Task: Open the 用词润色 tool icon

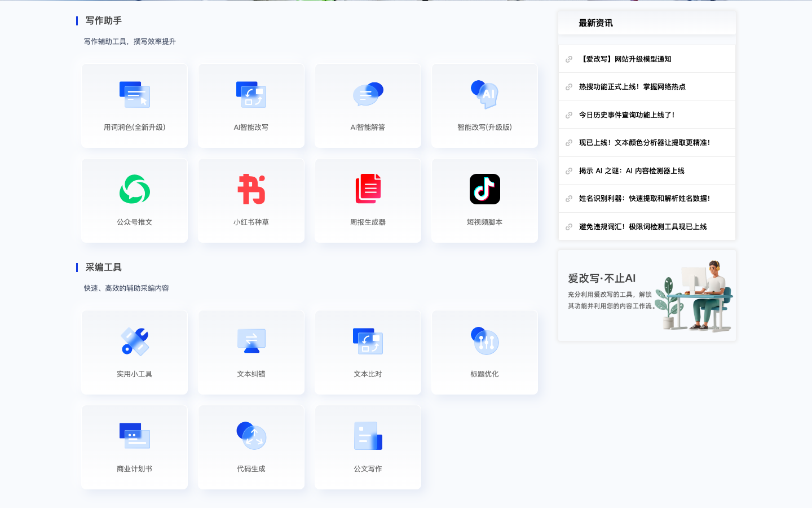Action: click(134, 95)
